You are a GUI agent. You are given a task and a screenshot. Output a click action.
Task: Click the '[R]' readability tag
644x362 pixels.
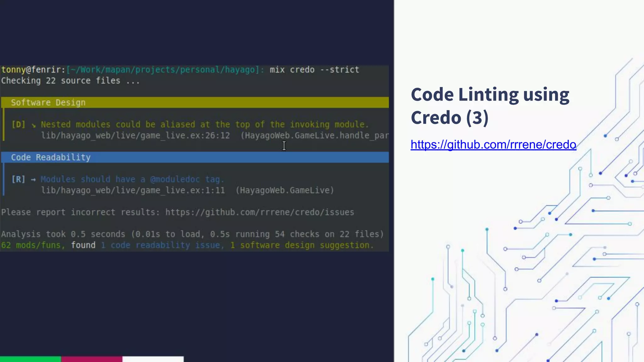click(x=18, y=179)
